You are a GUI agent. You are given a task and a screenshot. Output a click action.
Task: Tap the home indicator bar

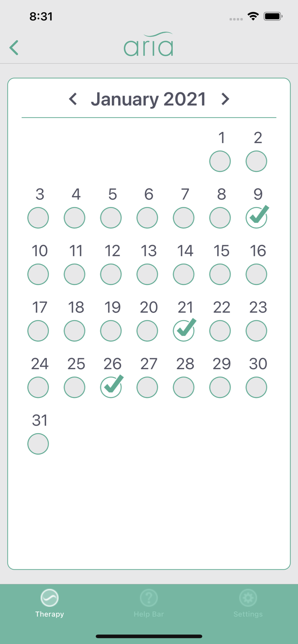point(149,636)
